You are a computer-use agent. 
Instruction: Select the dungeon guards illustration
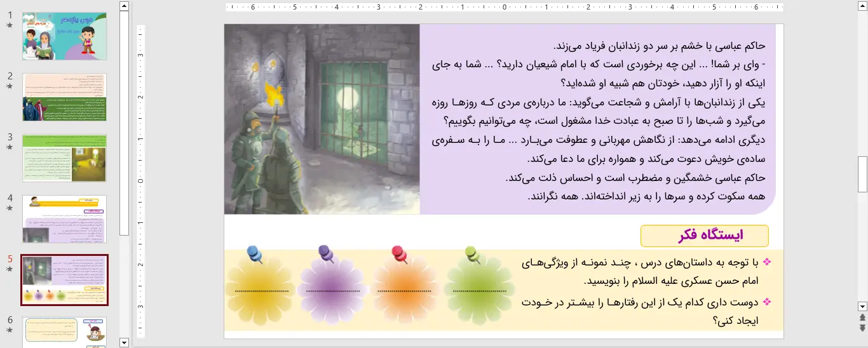(322, 119)
